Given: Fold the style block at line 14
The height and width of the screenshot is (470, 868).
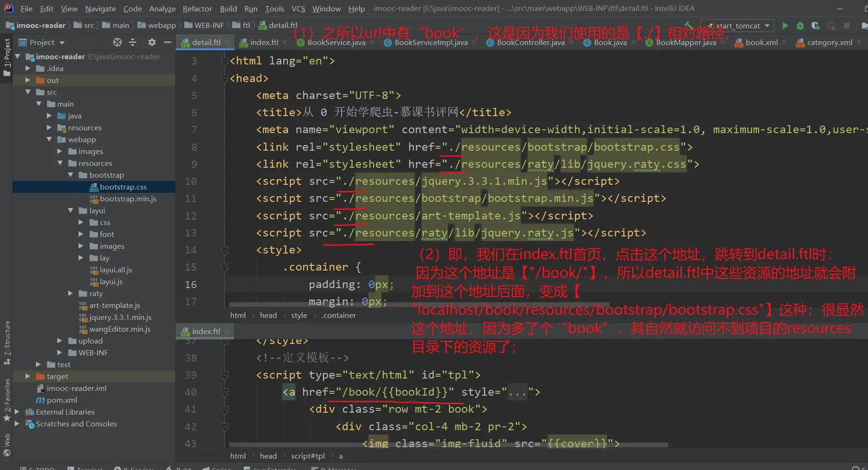Looking at the screenshot, I should click(x=225, y=250).
